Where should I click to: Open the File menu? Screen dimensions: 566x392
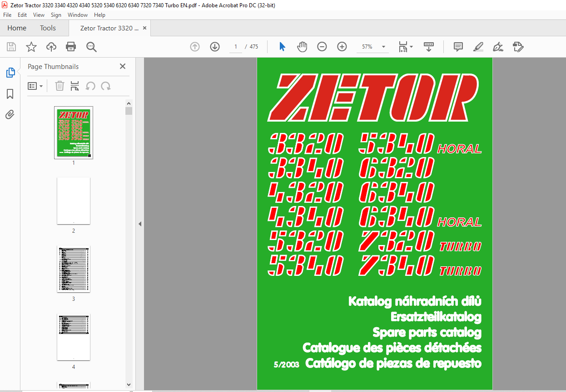7,15
